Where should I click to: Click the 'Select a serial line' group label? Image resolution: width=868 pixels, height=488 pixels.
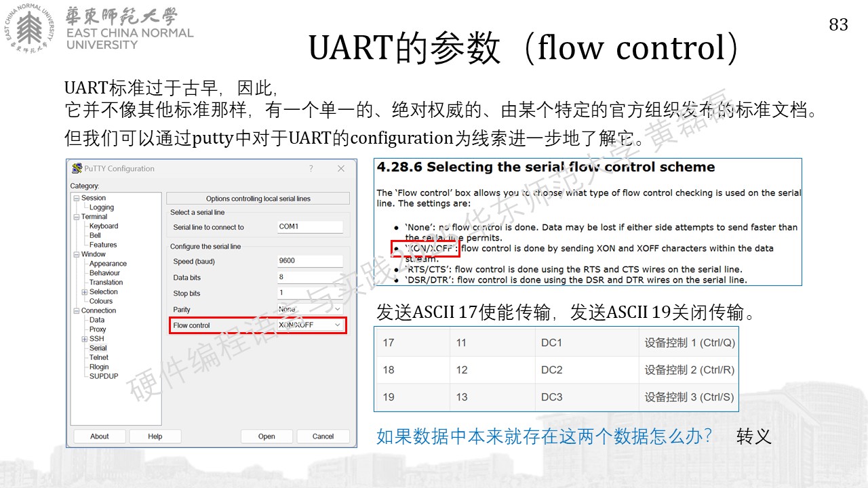[197, 213]
